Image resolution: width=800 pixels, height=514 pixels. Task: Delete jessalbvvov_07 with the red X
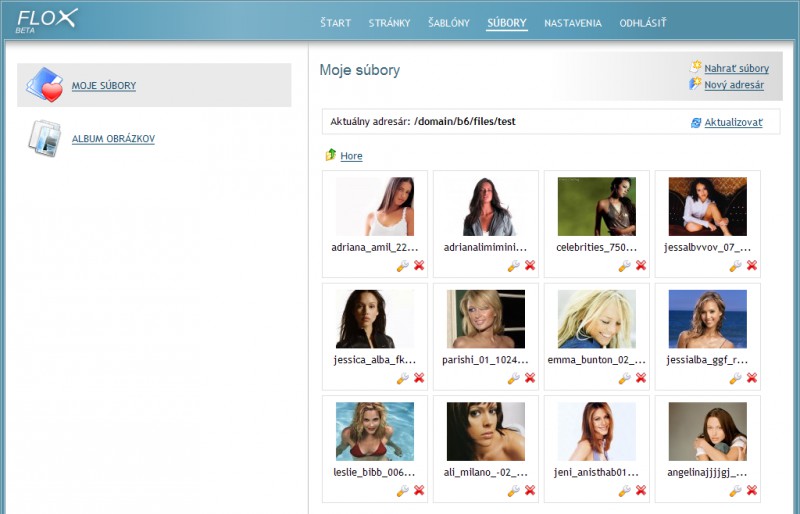point(752,265)
